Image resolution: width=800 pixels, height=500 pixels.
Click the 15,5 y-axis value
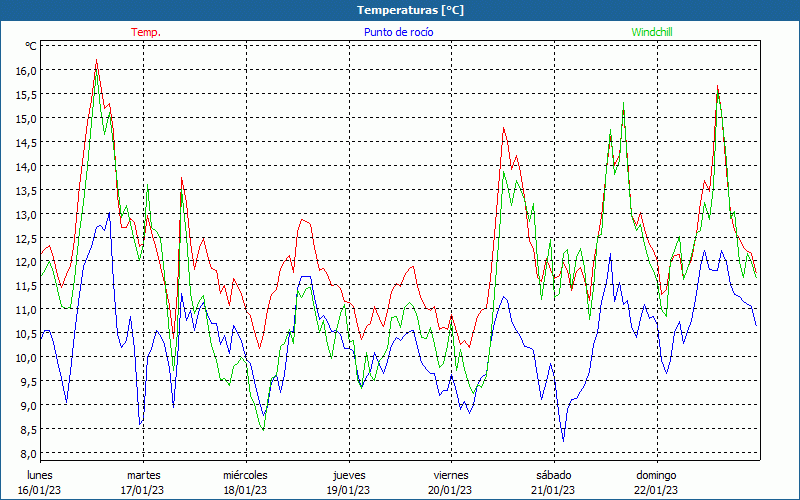pyautogui.click(x=26, y=94)
